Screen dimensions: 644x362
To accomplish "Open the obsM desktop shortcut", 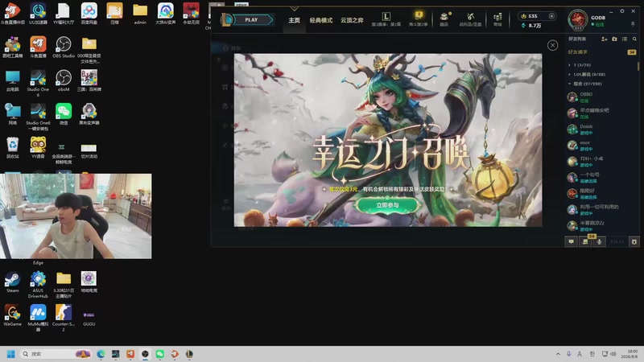I will click(x=64, y=80).
